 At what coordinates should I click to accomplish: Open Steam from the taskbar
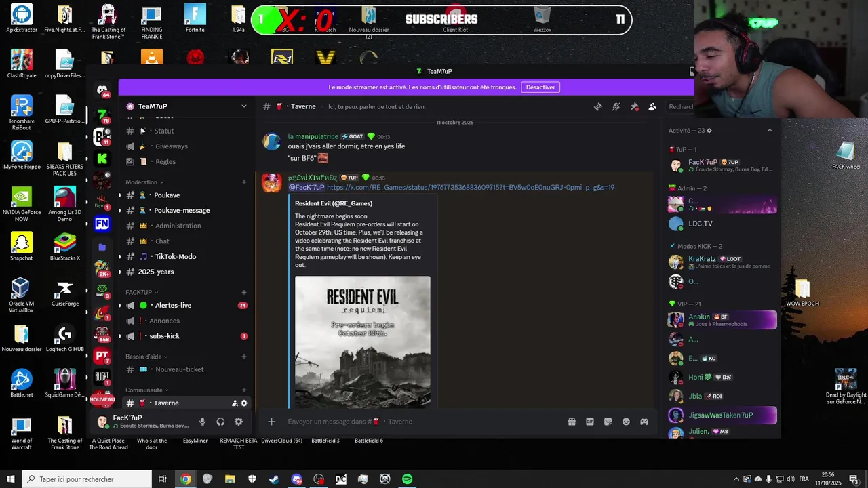coord(274,479)
